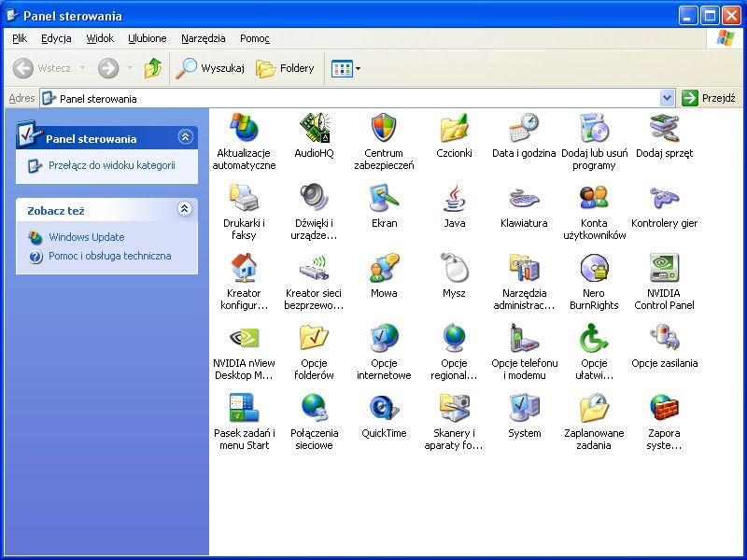Open the AudioHQ icon
This screenshot has height=560, width=747.
tap(314, 135)
